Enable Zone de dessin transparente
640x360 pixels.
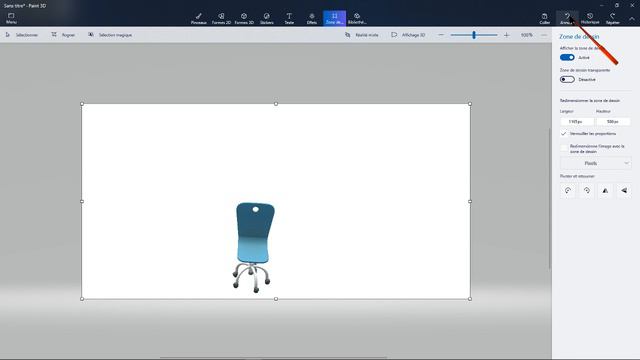point(567,79)
